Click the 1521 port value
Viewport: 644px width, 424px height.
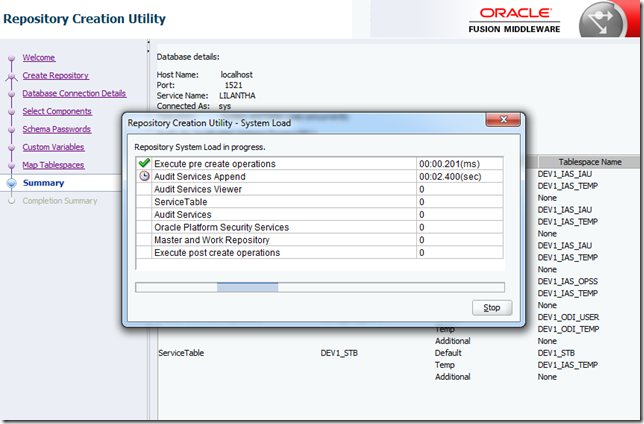click(233, 85)
